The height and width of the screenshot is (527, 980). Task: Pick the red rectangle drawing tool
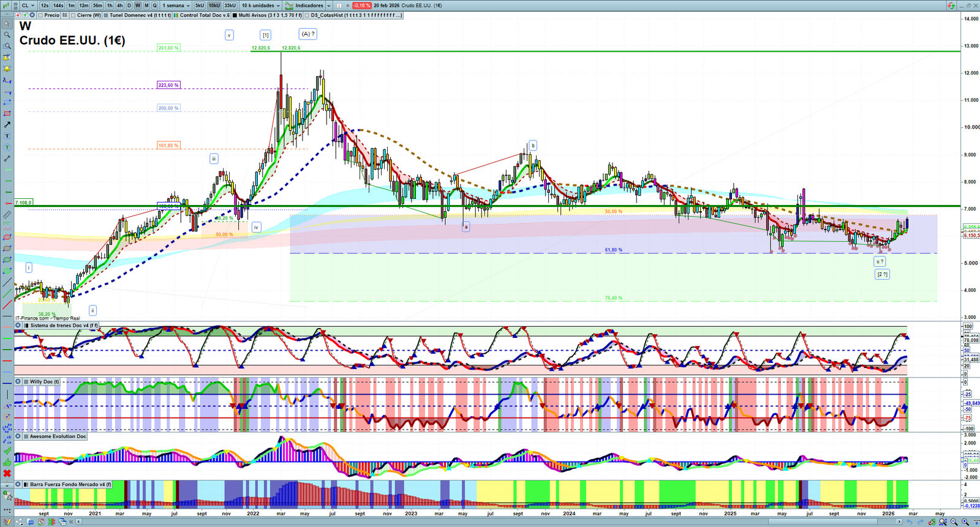point(7,114)
